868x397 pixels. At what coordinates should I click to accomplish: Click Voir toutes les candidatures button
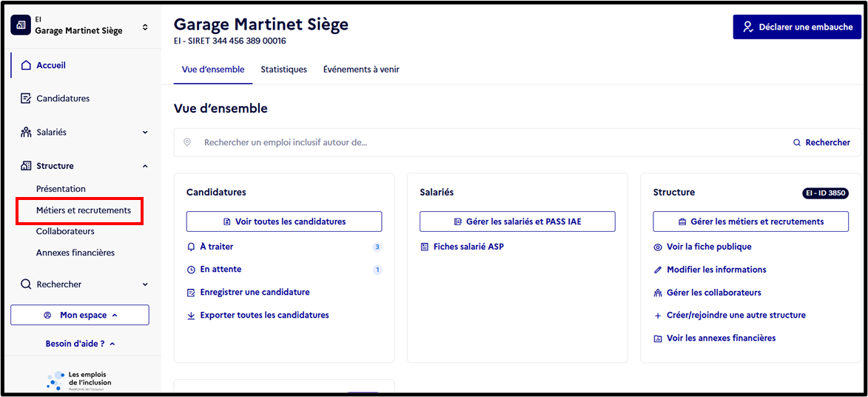(284, 221)
